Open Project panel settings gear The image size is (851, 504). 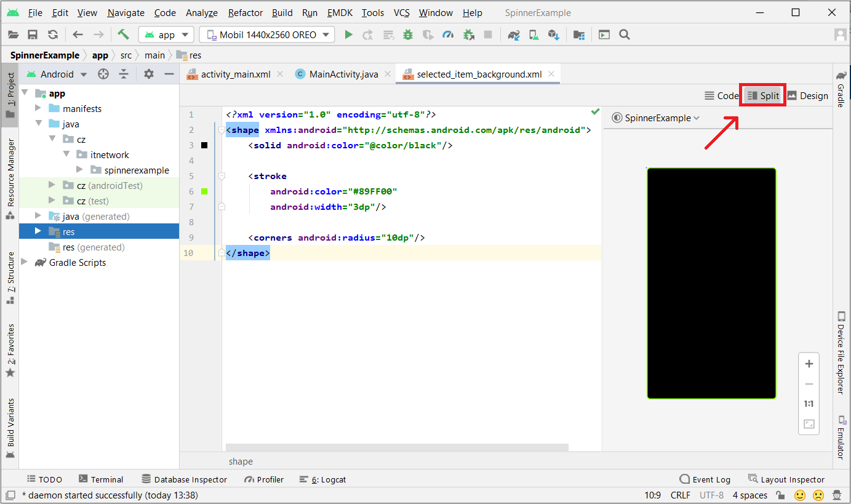[x=148, y=74]
